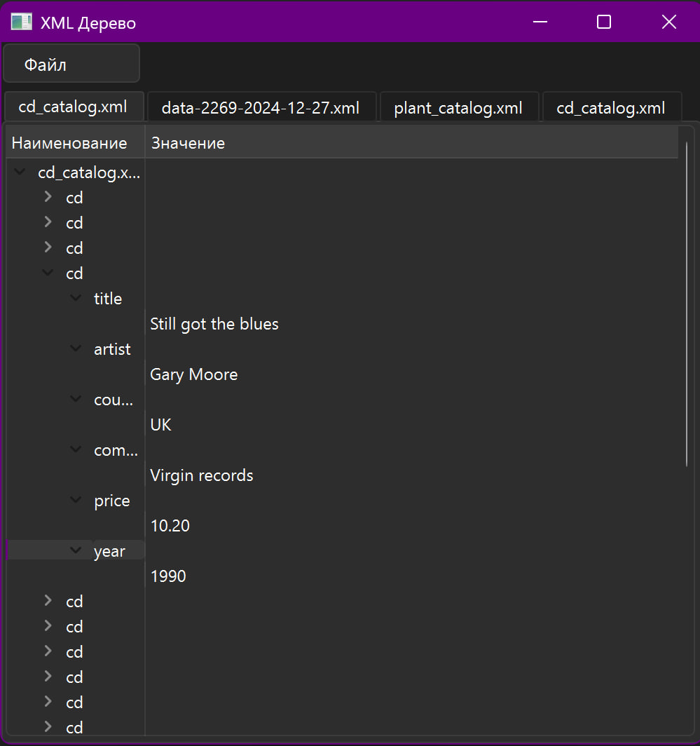700x746 pixels.
Task: Select the 'Still got the blues' value
Action: pos(214,324)
